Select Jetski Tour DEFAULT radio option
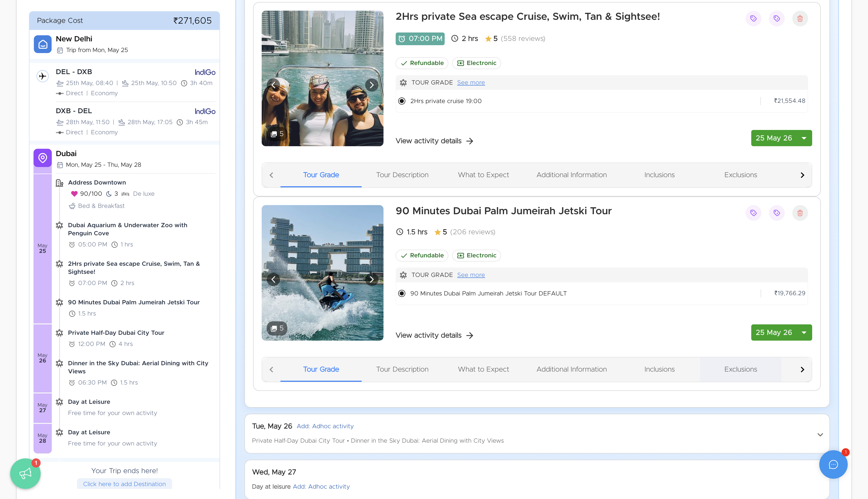Image resolution: width=868 pixels, height=499 pixels. pos(402,293)
